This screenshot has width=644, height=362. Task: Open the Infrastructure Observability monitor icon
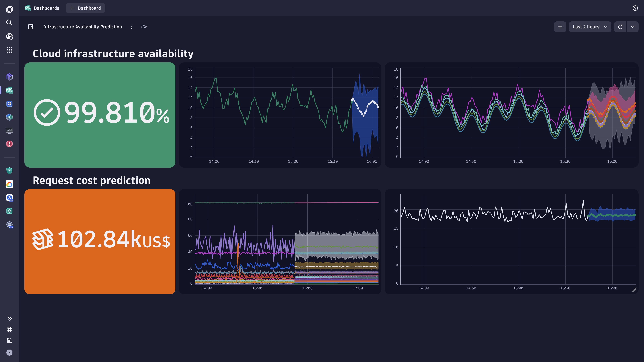click(9, 130)
